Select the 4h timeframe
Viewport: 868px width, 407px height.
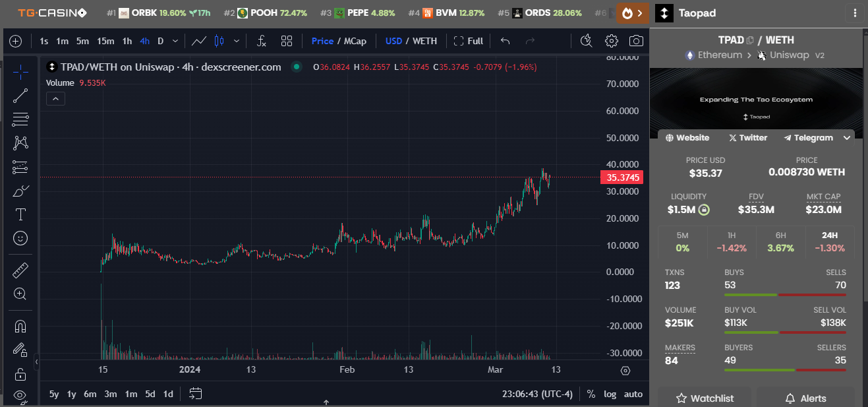coord(144,41)
